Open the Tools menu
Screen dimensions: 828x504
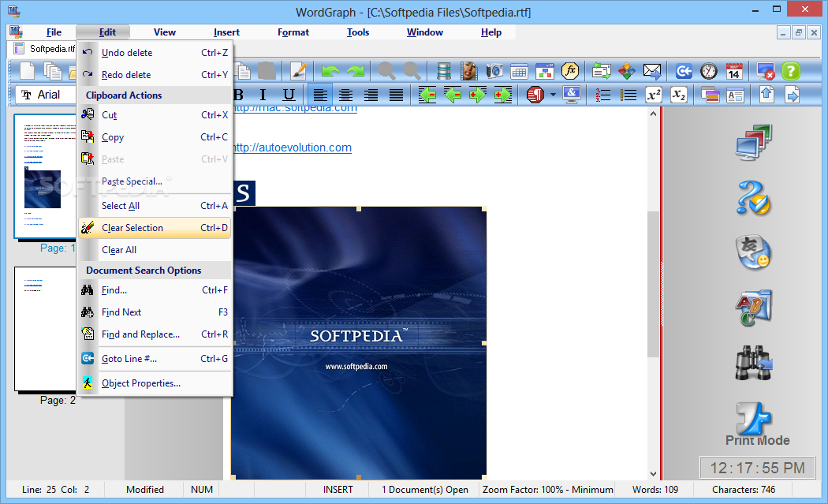coord(358,32)
